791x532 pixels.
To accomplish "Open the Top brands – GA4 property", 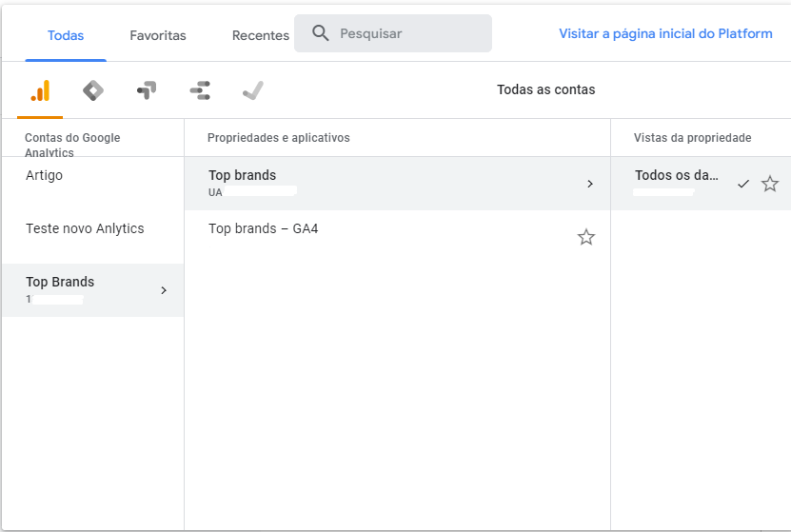I will point(398,237).
